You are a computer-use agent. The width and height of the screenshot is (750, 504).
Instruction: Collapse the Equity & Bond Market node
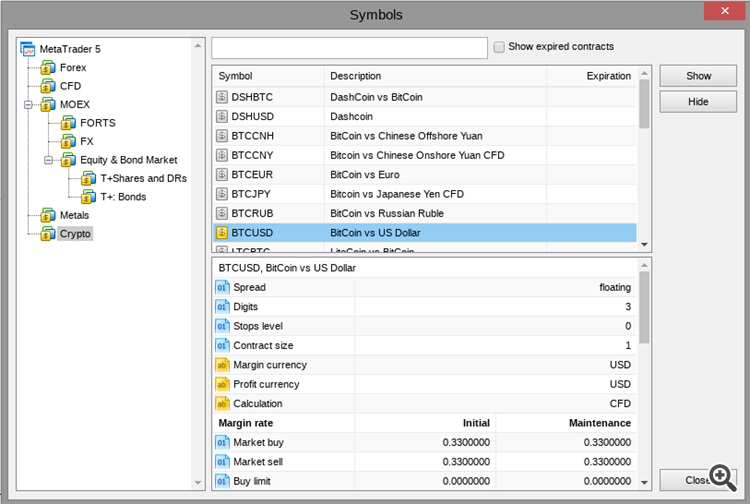pyautogui.click(x=48, y=160)
